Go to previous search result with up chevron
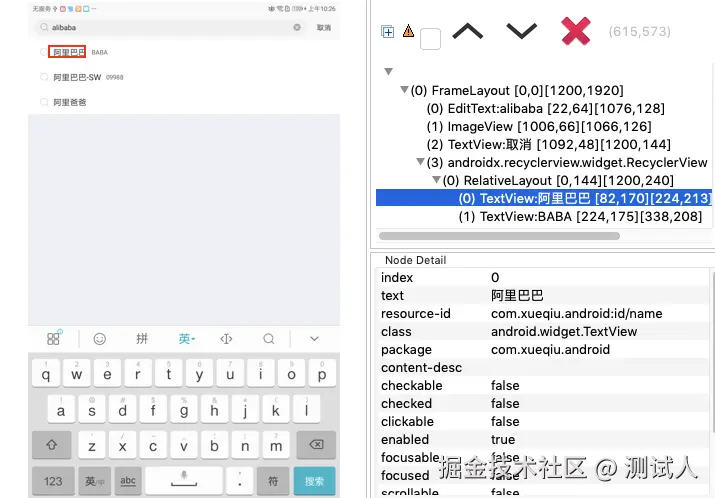 [x=467, y=31]
